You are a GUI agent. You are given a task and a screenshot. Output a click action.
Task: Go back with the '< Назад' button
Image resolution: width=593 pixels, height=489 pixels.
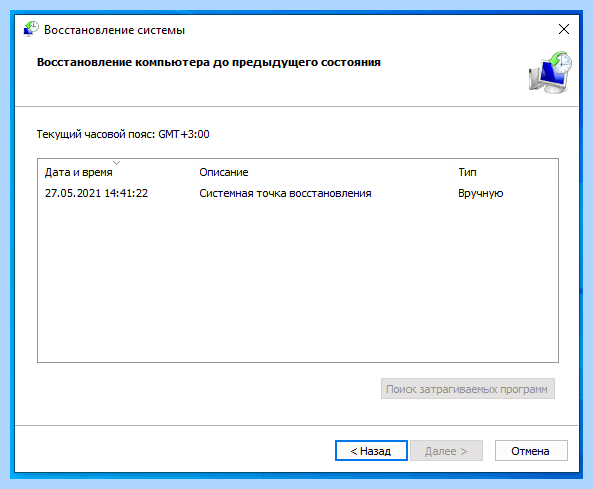tap(371, 451)
